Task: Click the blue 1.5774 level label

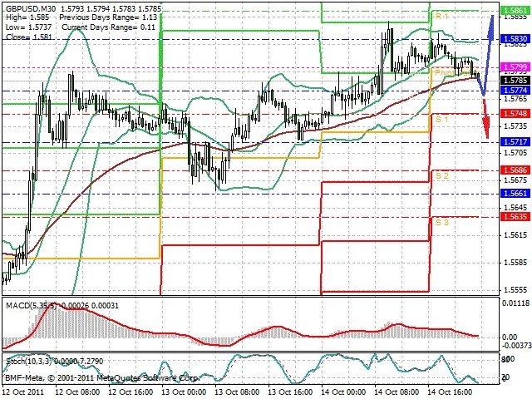Action: [x=515, y=91]
